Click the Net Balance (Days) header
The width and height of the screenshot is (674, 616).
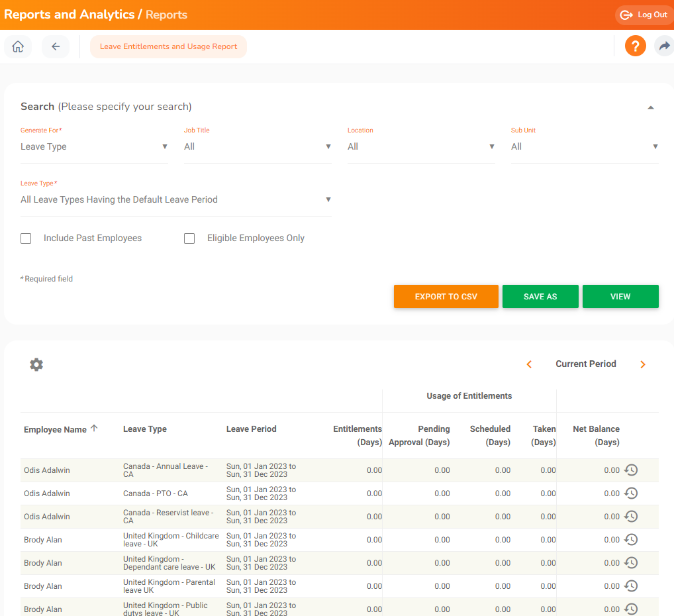(x=596, y=435)
